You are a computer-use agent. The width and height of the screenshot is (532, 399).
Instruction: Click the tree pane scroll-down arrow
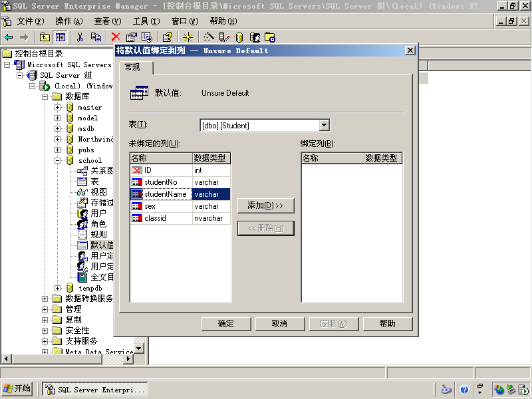[139, 348]
